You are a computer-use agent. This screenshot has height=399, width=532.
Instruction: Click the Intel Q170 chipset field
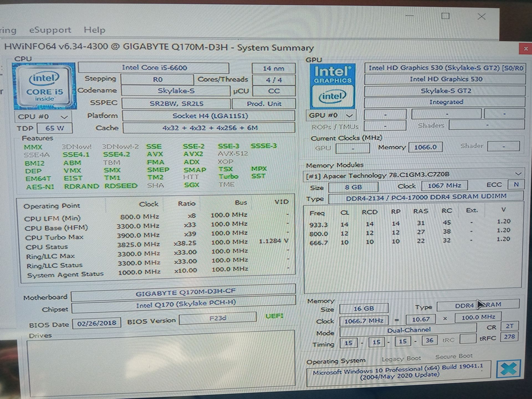(184, 305)
